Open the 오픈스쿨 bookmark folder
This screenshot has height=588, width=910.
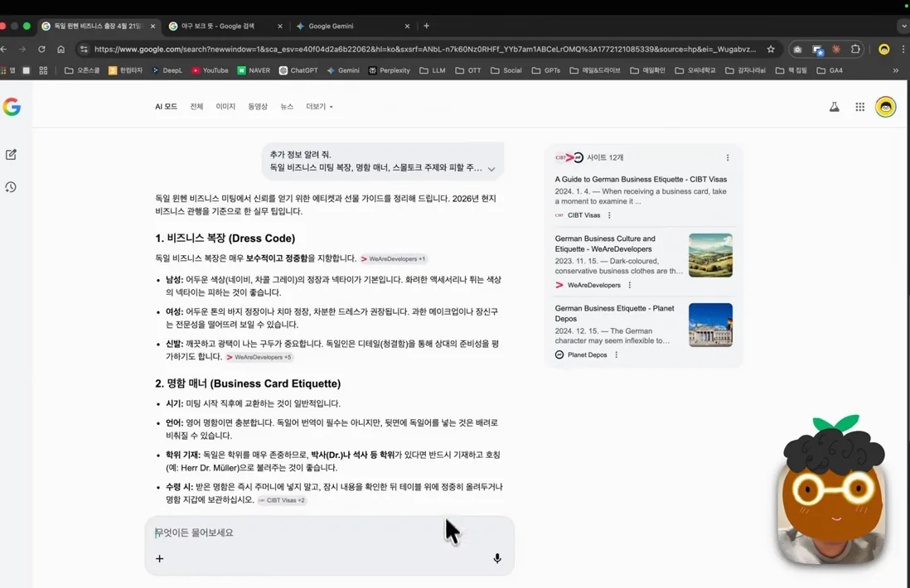pyautogui.click(x=82, y=70)
